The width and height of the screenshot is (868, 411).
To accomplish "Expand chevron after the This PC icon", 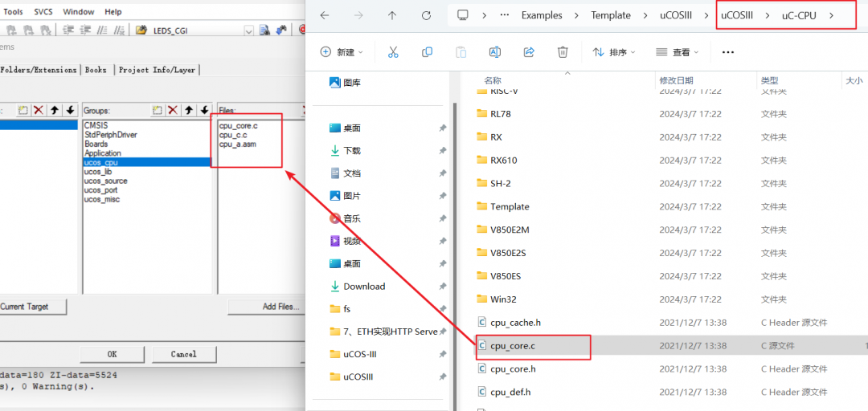I will click(x=484, y=15).
